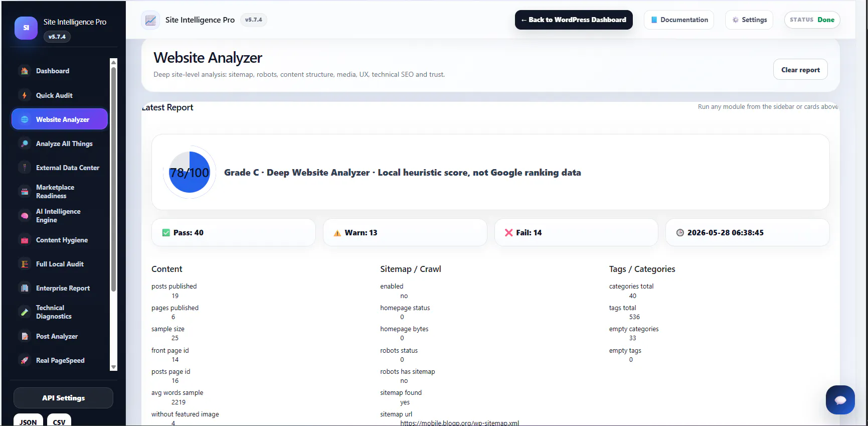Click the Content section heading
This screenshot has height=426, width=868.
pos(167,269)
